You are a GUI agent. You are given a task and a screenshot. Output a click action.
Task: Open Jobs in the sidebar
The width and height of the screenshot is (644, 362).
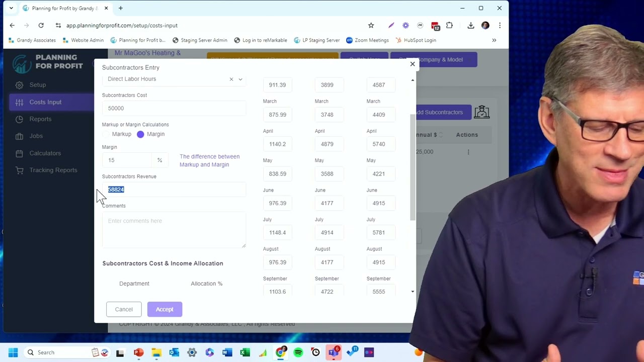pyautogui.click(x=36, y=136)
